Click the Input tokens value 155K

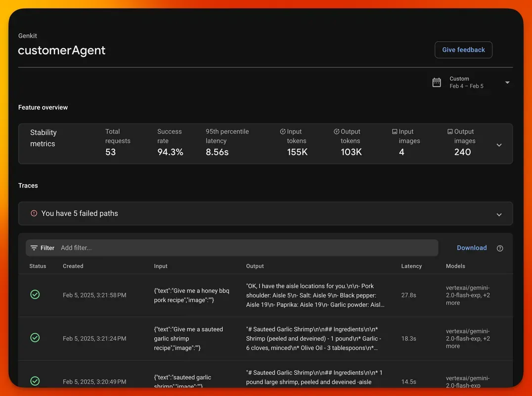pyautogui.click(x=297, y=152)
